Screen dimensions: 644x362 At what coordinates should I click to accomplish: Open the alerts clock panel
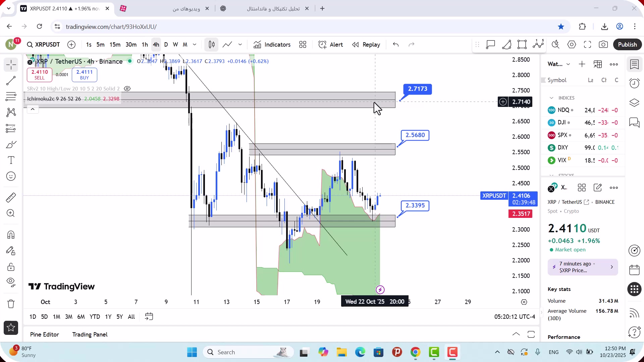coord(635,83)
